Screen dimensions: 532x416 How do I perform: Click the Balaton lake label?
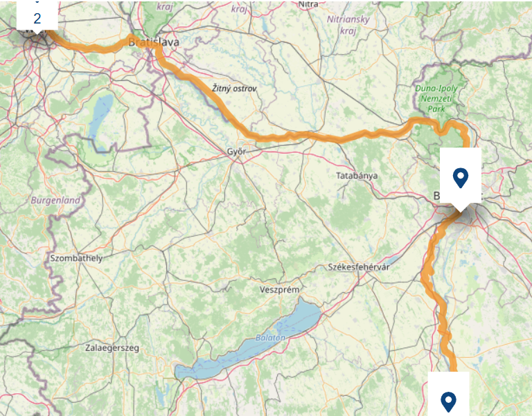pos(270,338)
